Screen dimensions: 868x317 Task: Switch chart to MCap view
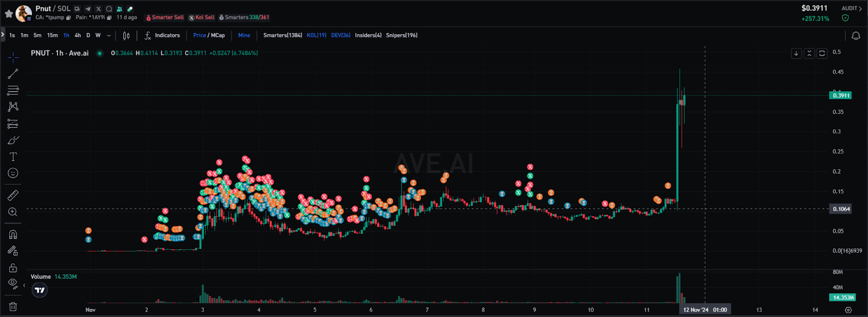(218, 35)
